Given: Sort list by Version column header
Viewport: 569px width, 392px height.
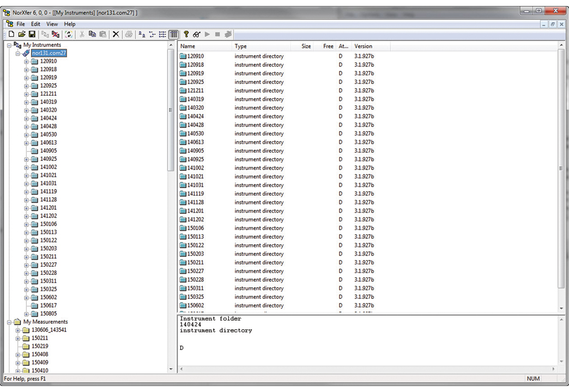Looking at the screenshot, I should (371, 46).
